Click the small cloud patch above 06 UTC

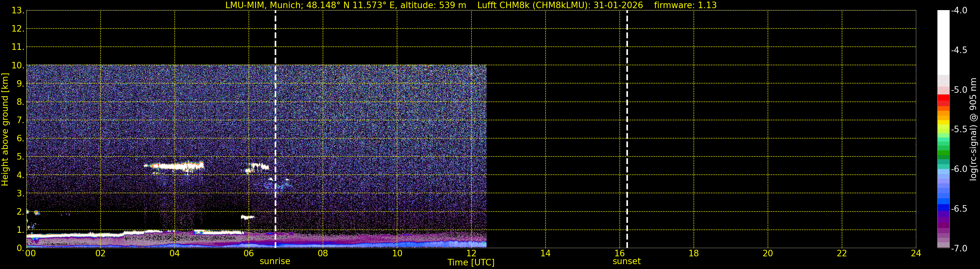coord(257,168)
